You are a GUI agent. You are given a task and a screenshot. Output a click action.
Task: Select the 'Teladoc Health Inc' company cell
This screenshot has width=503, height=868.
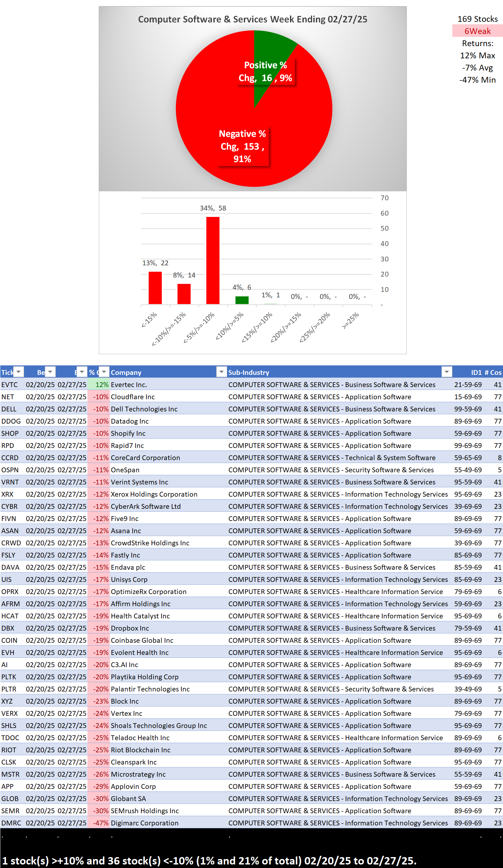pyautogui.click(x=168, y=738)
